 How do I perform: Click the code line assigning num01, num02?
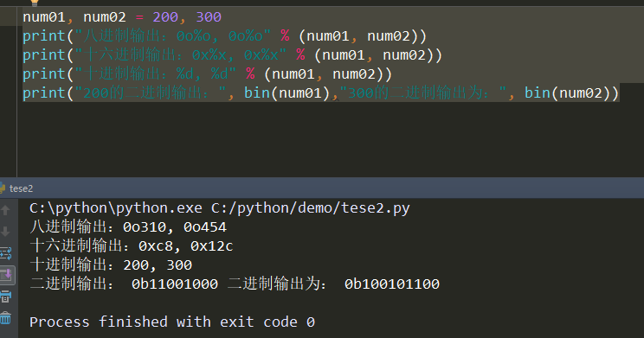(122, 17)
